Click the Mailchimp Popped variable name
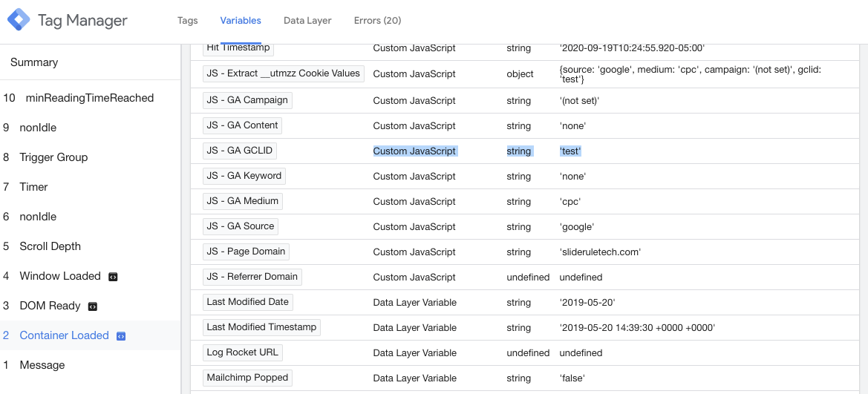868x394 pixels. pos(247,378)
